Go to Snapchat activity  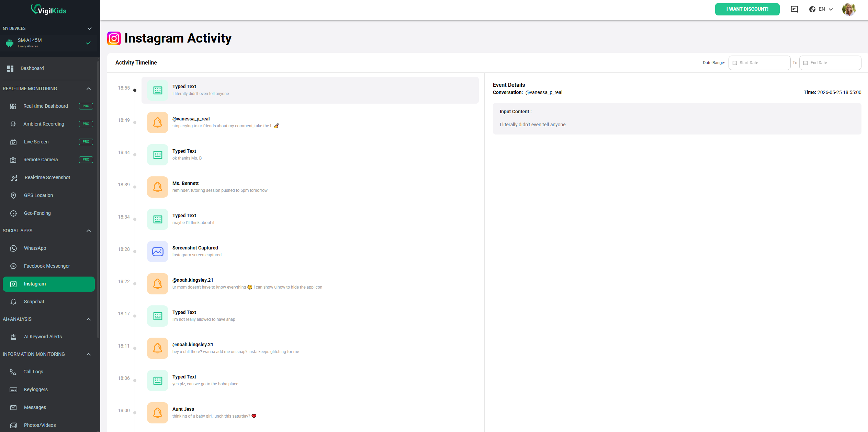pyautogui.click(x=49, y=302)
